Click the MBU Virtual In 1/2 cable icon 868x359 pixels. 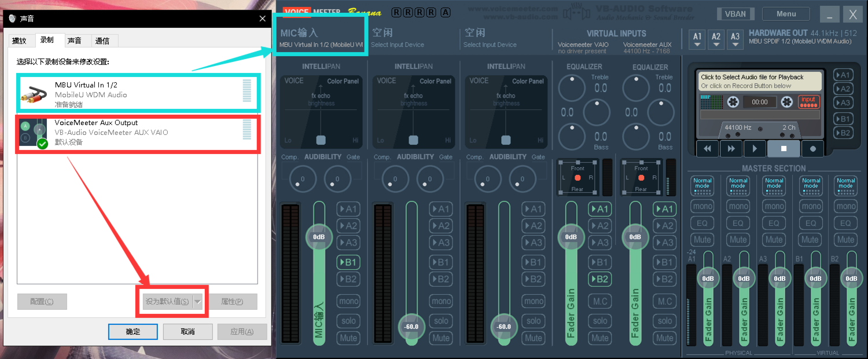pos(34,93)
